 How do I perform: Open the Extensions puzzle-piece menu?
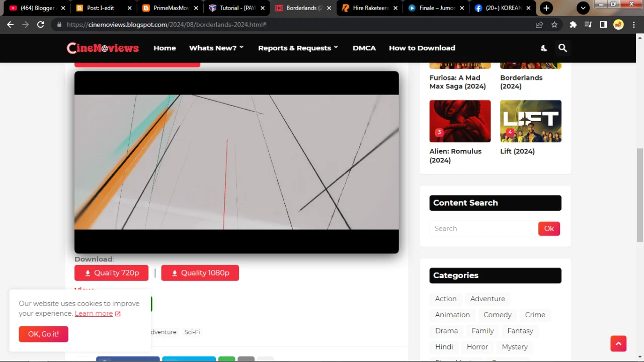point(573,25)
